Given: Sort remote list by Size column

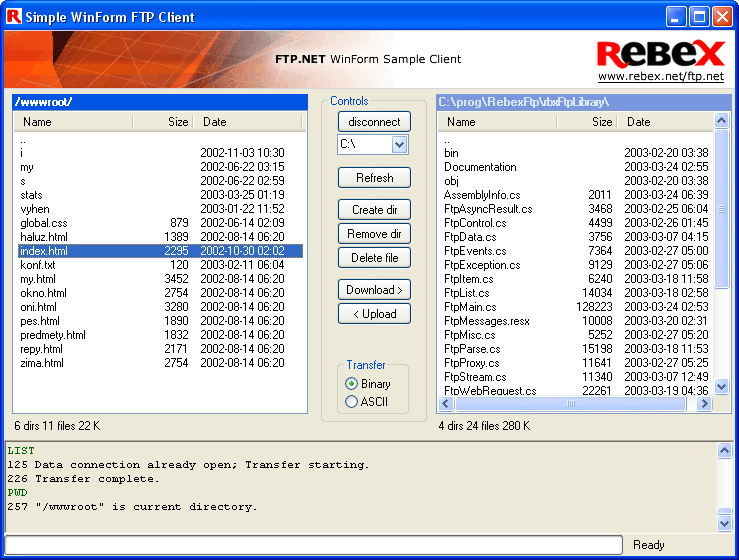Looking at the screenshot, I should tap(163, 122).
